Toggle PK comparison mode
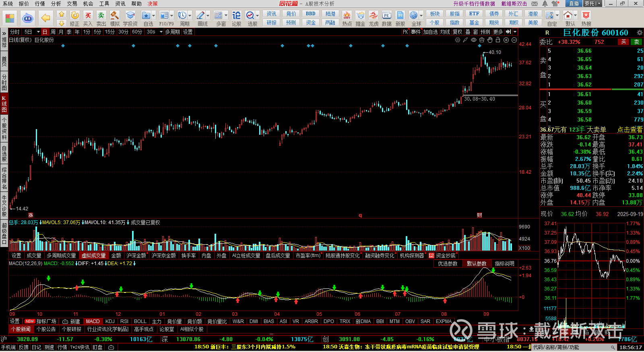The image size is (644, 352). point(405,32)
